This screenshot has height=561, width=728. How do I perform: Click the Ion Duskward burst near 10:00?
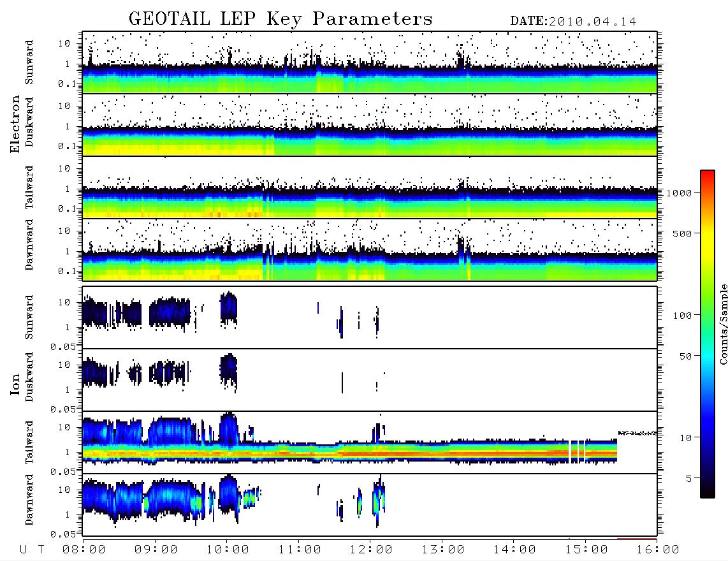click(228, 372)
